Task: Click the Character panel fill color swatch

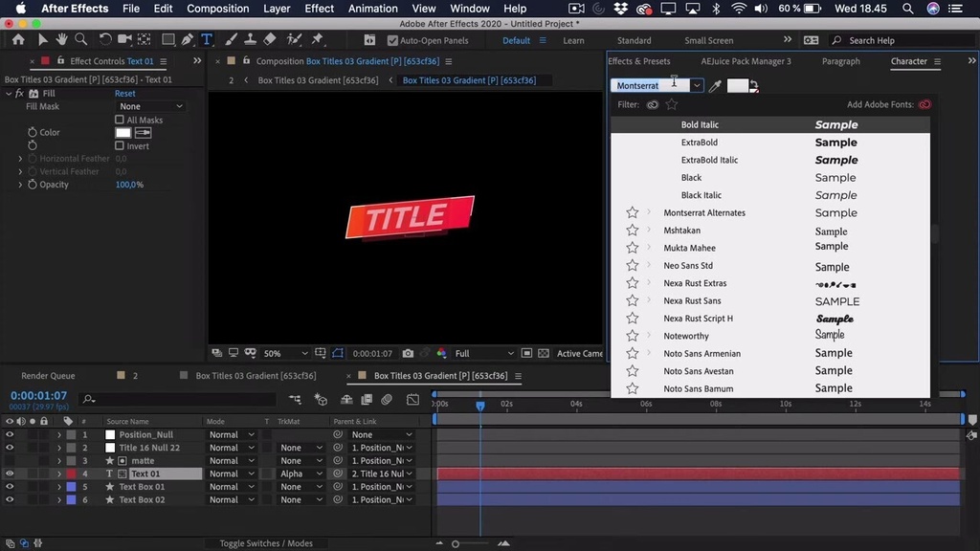Action: (738, 85)
